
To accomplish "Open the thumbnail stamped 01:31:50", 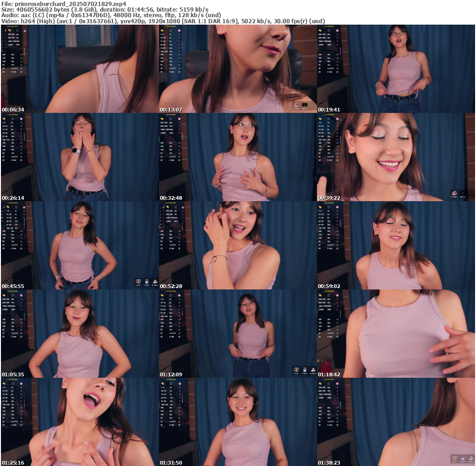I will [238, 422].
